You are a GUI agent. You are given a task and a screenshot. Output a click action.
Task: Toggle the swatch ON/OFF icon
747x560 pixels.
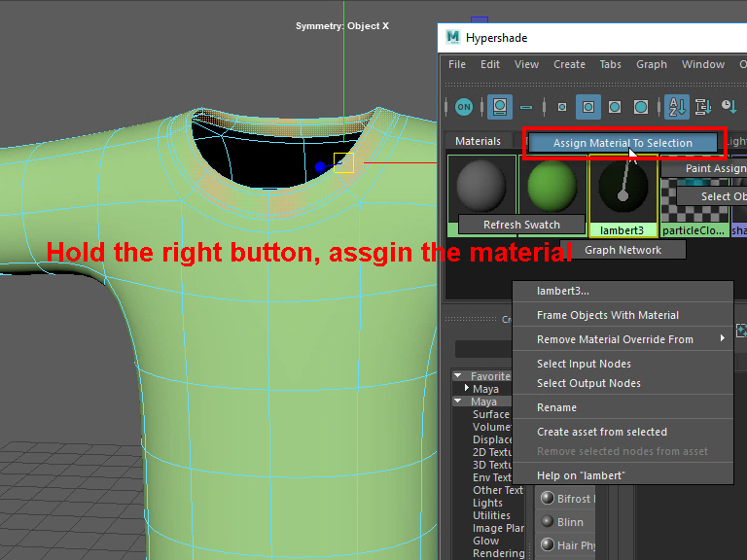[464, 107]
